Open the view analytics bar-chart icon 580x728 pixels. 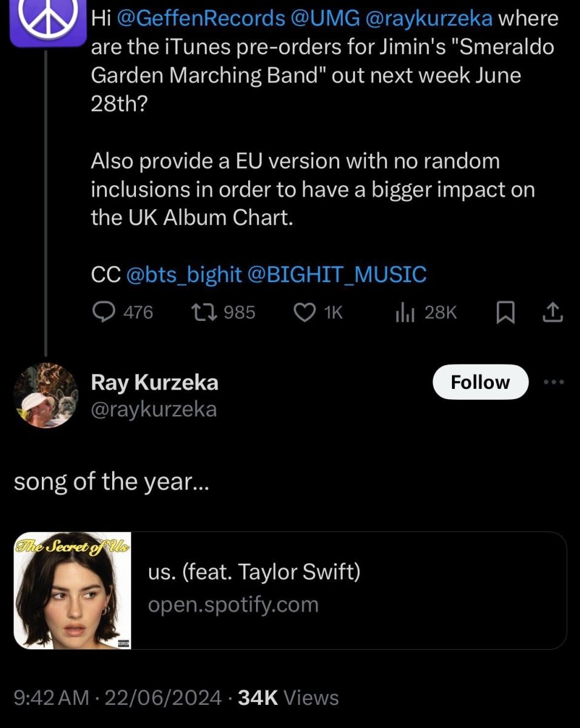[405, 312]
